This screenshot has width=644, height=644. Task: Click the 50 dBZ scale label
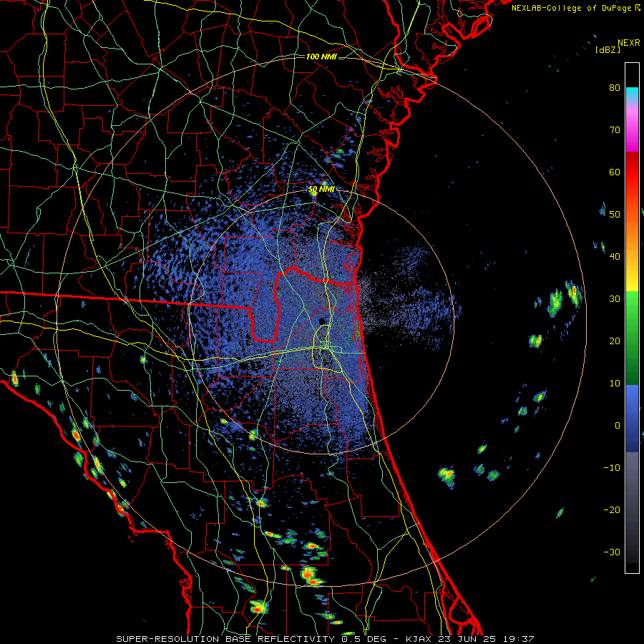(x=615, y=215)
